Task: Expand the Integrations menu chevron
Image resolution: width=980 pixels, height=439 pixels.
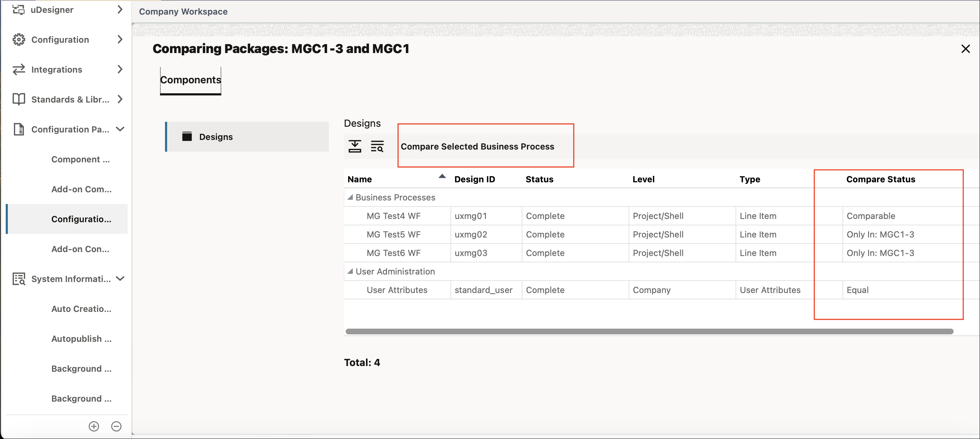Action: [x=120, y=69]
